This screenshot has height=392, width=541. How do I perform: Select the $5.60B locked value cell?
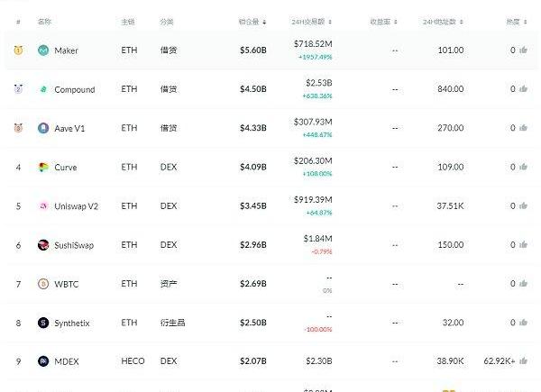point(253,50)
